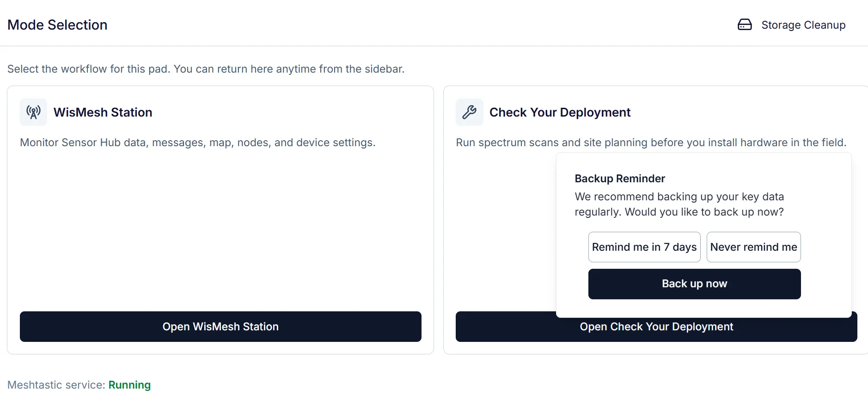Click the 'We recommend backing up' message
This screenshot has height=396, width=868.
(x=679, y=204)
